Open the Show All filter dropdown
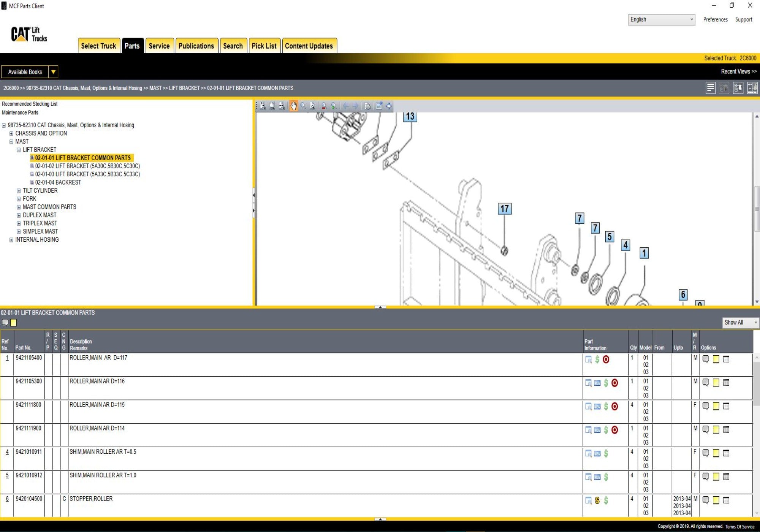The image size is (760, 532). pos(740,322)
